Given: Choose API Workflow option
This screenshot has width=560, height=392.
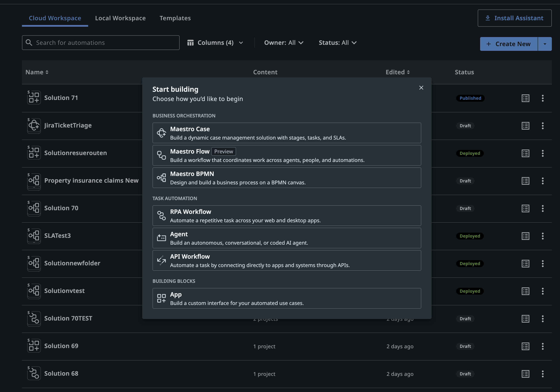Looking at the screenshot, I should pos(287,261).
